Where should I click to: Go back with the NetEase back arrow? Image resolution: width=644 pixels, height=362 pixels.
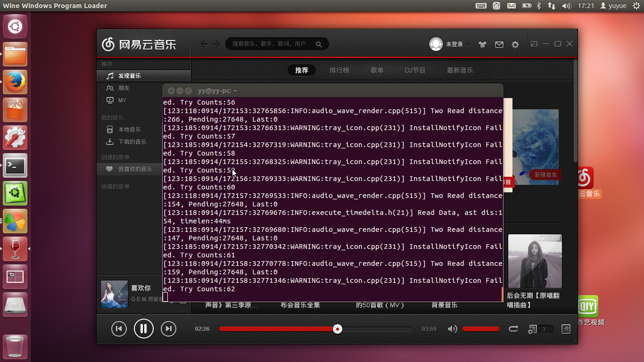click(x=204, y=44)
